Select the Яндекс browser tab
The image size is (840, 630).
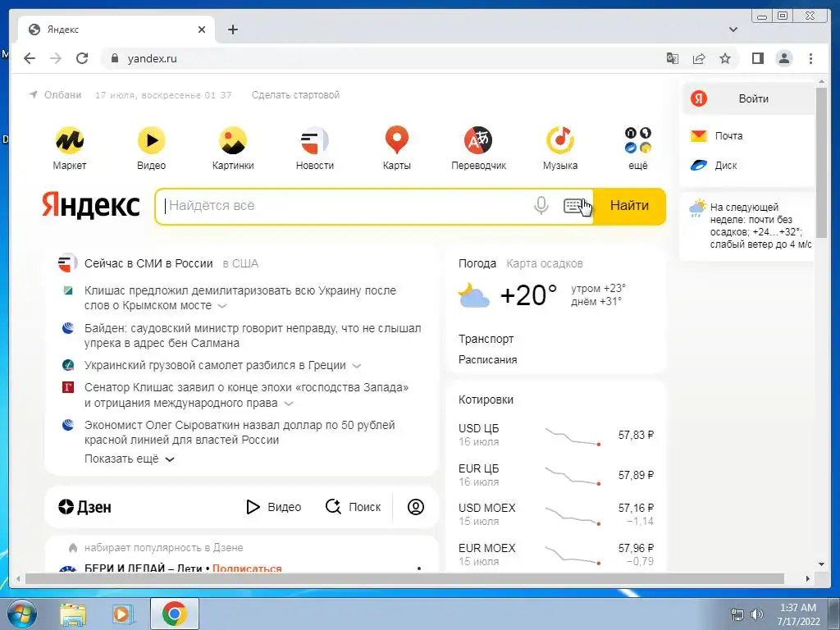point(116,30)
